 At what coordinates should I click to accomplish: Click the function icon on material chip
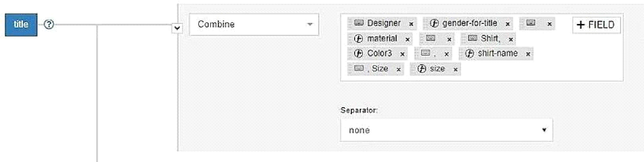point(358,39)
